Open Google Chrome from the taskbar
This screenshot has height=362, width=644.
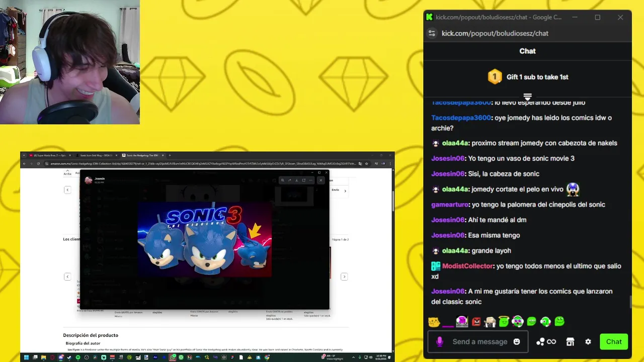coord(267,357)
